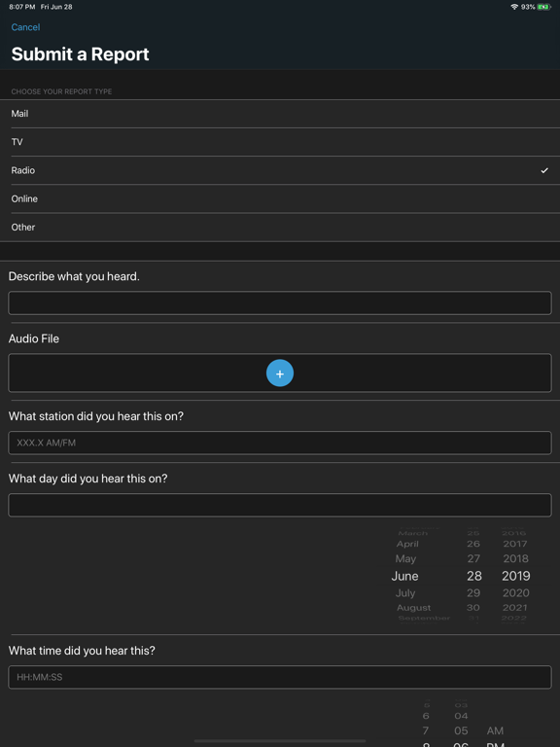Choose the Radio report type

click(280, 170)
